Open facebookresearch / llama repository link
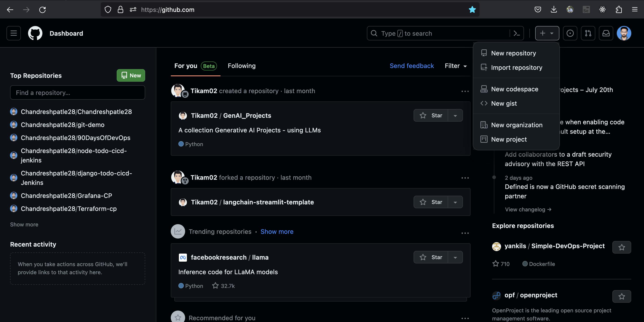Viewport: 644px width, 322px height. coord(230,257)
